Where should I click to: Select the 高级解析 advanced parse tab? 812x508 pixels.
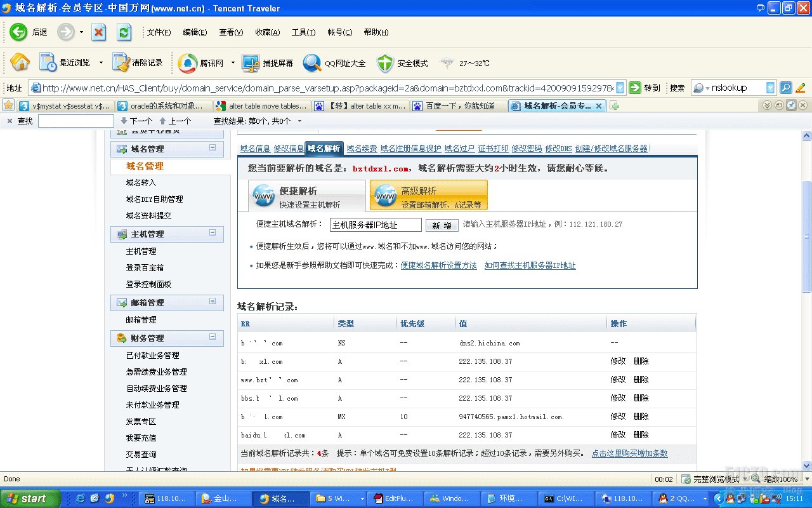pos(429,196)
